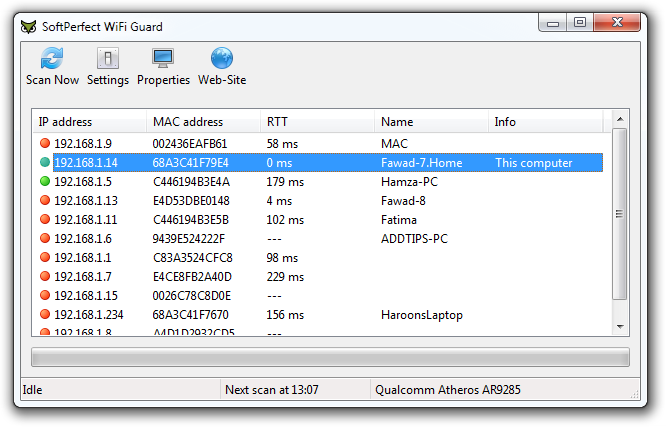
Task: Sort by the IP address column header
Action: point(90,122)
